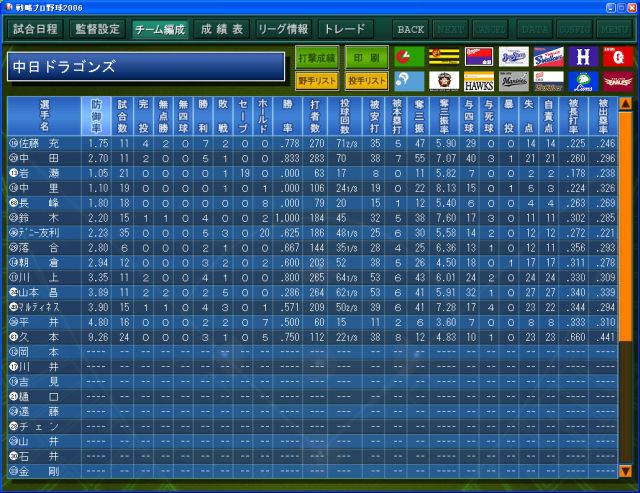Select player row 平井
The height and width of the screenshot is (493, 640).
tap(312, 322)
